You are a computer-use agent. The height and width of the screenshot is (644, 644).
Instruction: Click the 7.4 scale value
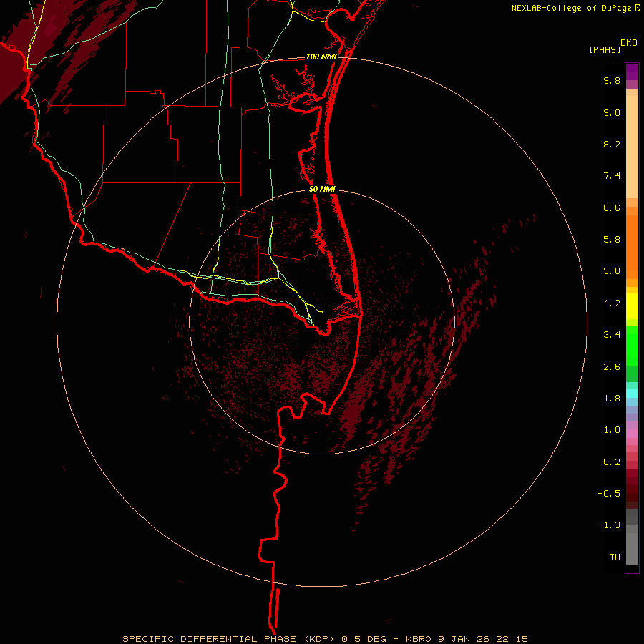point(612,176)
